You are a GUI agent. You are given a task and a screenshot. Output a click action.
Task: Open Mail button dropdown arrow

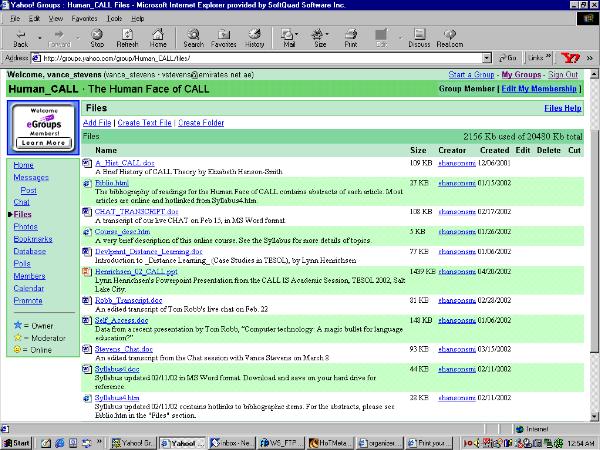click(297, 34)
